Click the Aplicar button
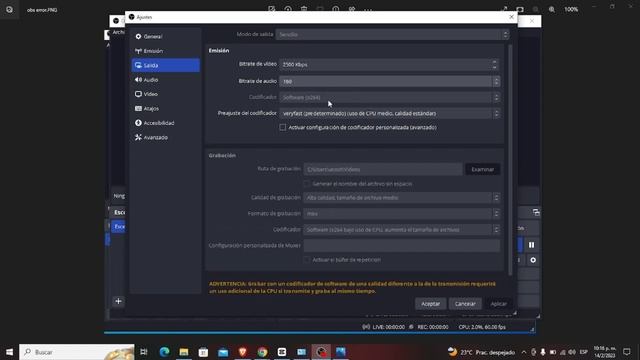Image resolution: width=640 pixels, height=360 pixels. pos(498,304)
